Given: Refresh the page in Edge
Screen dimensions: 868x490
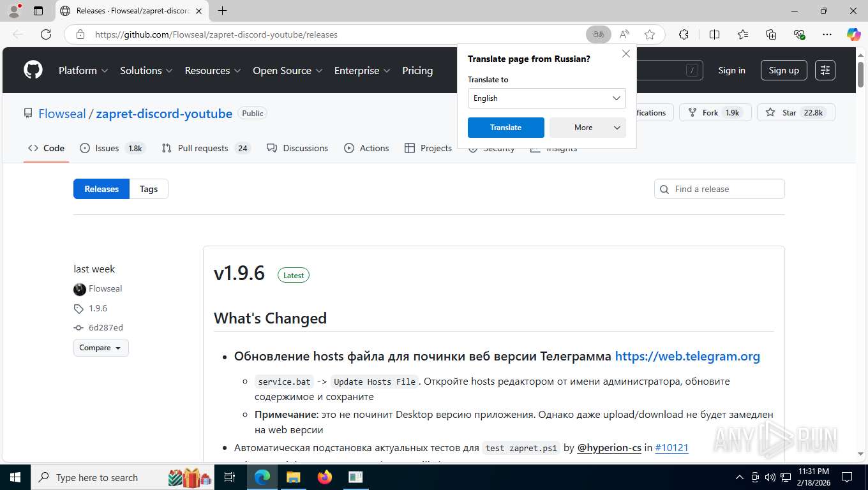Looking at the screenshot, I should point(46,34).
